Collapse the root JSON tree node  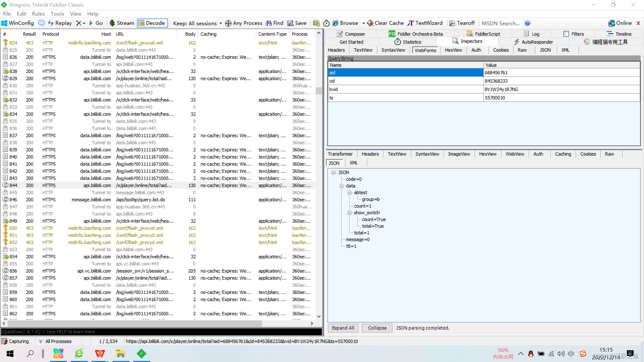(x=333, y=172)
